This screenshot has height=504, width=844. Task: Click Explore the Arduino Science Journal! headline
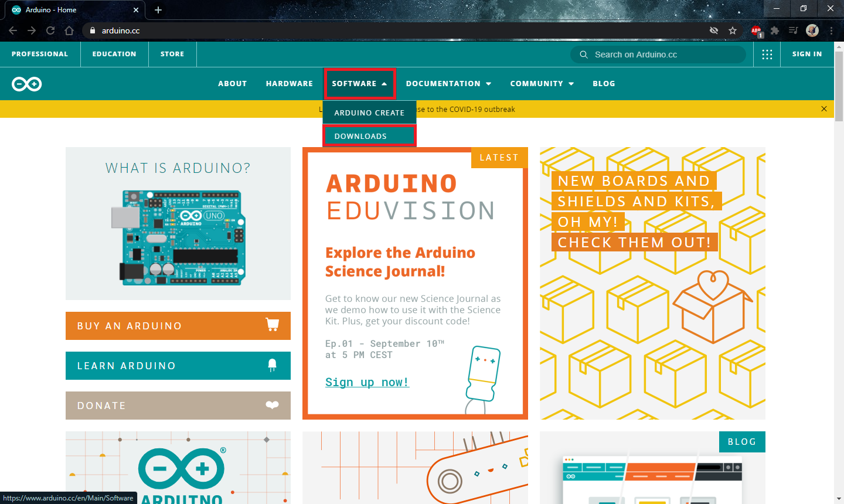coord(400,262)
